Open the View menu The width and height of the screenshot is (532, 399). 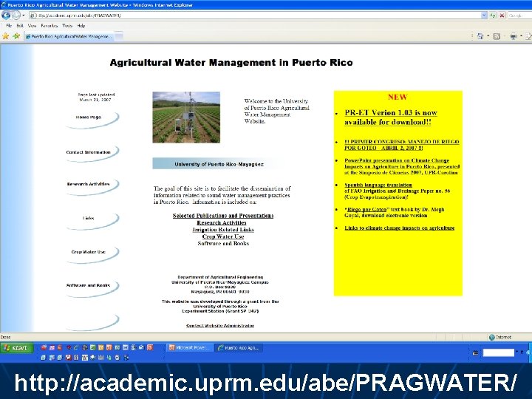(32, 25)
